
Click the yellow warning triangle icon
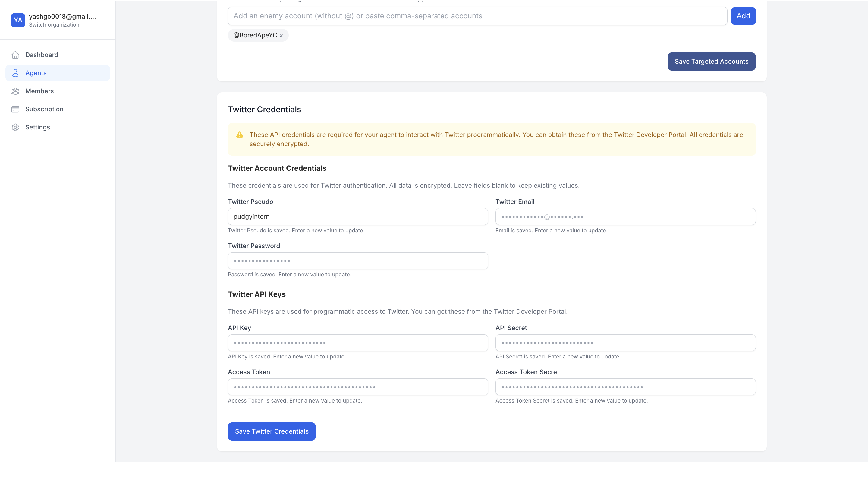240,135
